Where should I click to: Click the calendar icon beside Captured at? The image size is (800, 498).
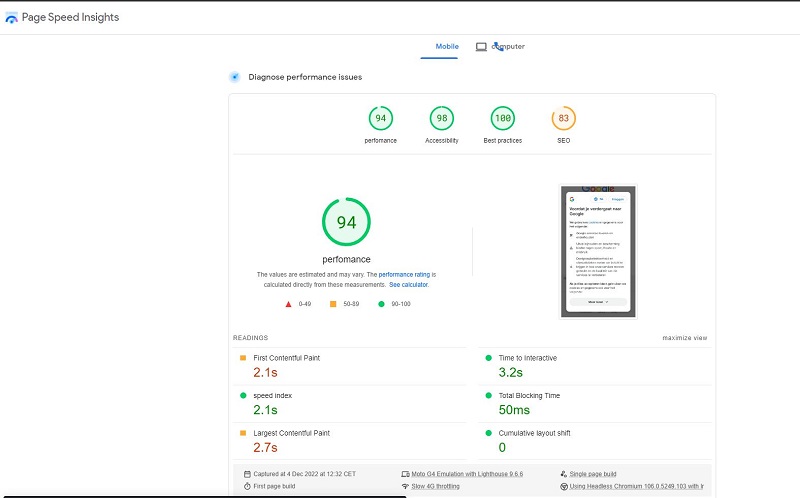[x=247, y=474]
